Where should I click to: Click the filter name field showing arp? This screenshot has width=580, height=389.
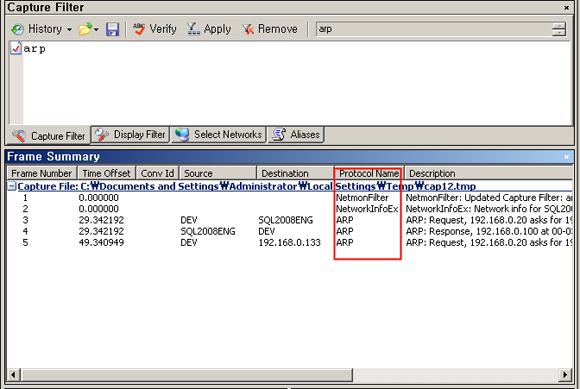[434, 29]
